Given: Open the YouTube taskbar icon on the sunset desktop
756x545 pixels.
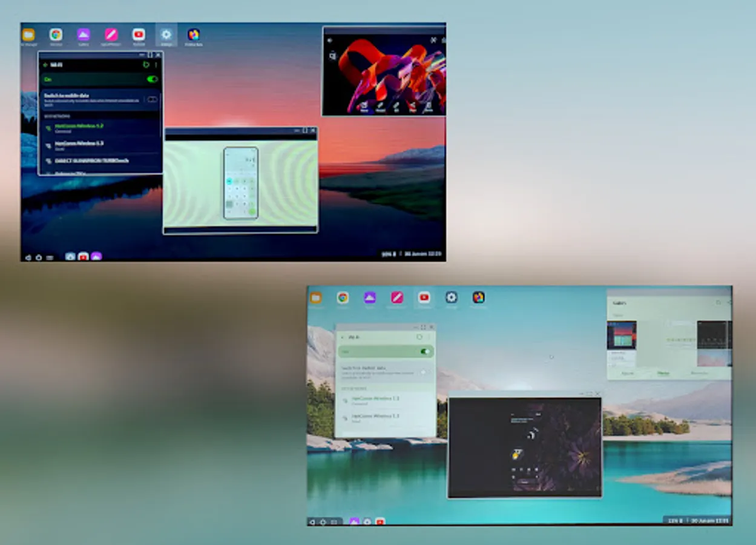Looking at the screenshot, I should coord(83,256).
